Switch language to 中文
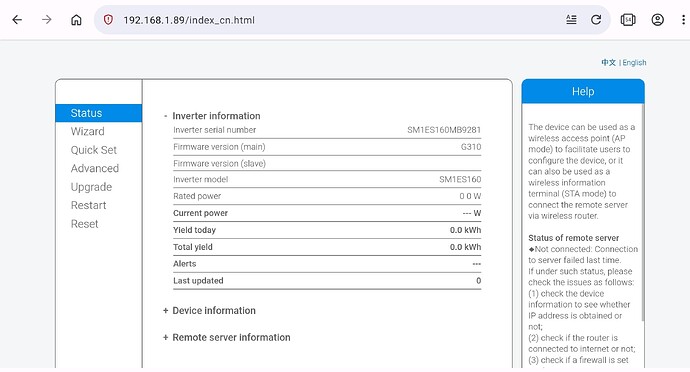Image resolution: width=690 pixels, height=372 pixels. point(609,63)
